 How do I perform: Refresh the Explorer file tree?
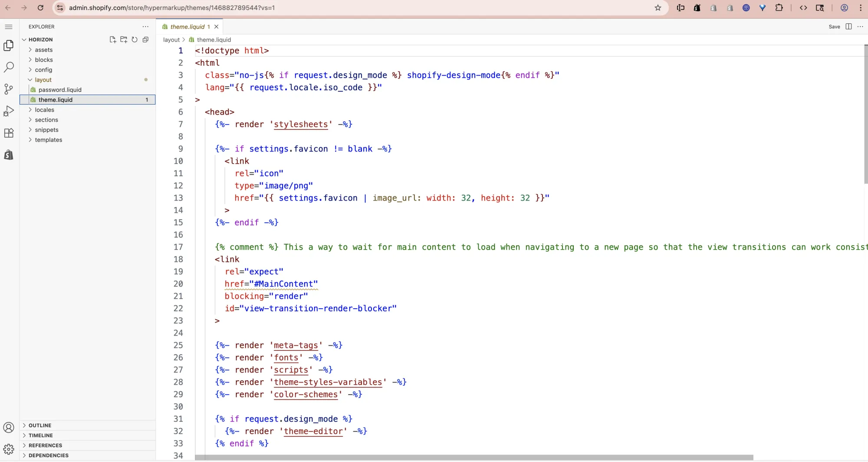tap(135, 40)
